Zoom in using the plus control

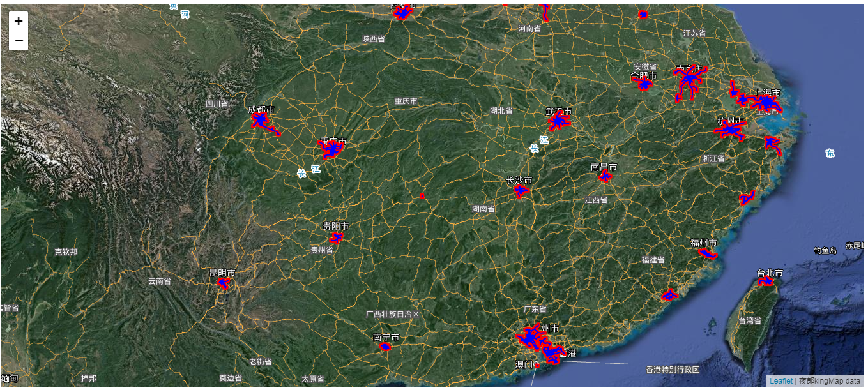(18, 20)
